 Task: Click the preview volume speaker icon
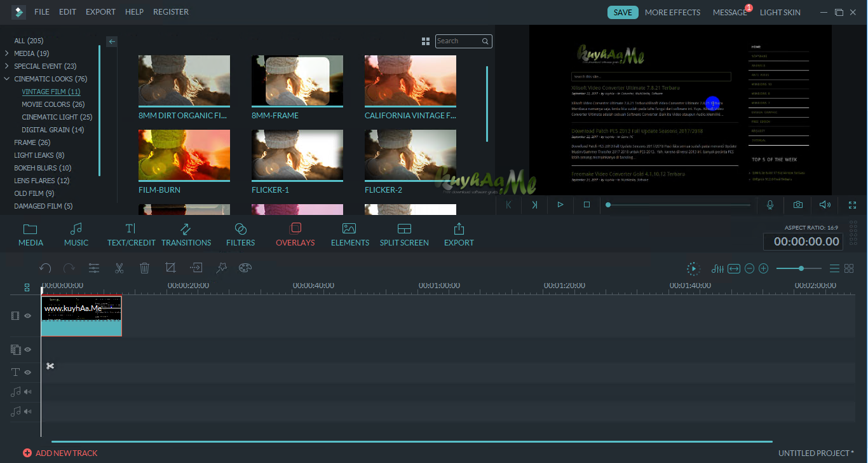point(825,205)
